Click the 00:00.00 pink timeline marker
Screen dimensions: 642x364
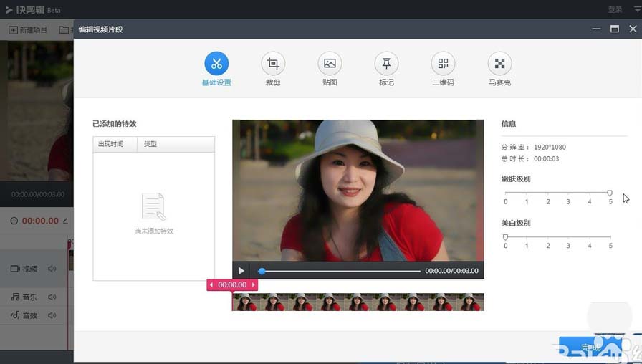coord(232,284)
